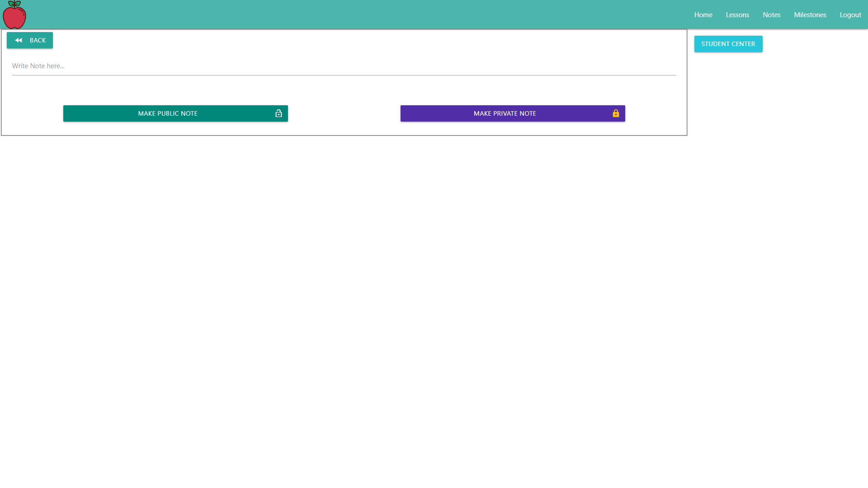Click the unlocked lock on public button

[x=278, y=113]
